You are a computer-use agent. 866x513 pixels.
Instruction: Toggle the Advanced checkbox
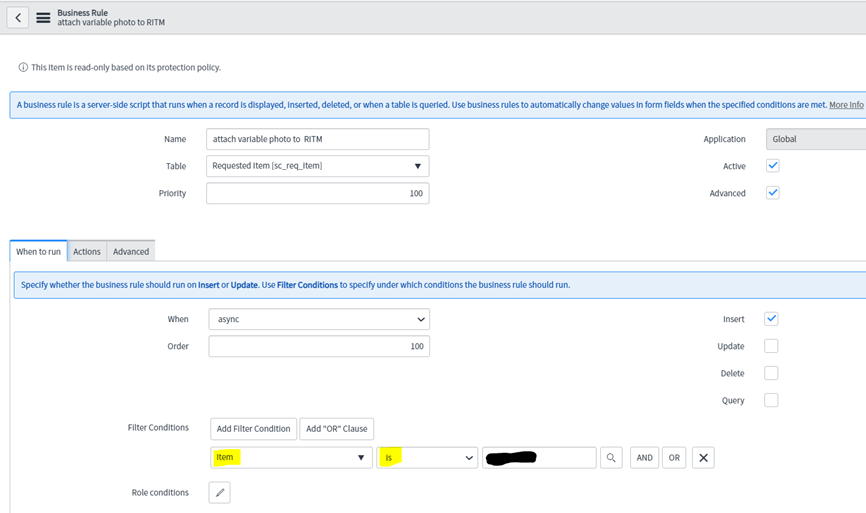(x=773, y=193)
